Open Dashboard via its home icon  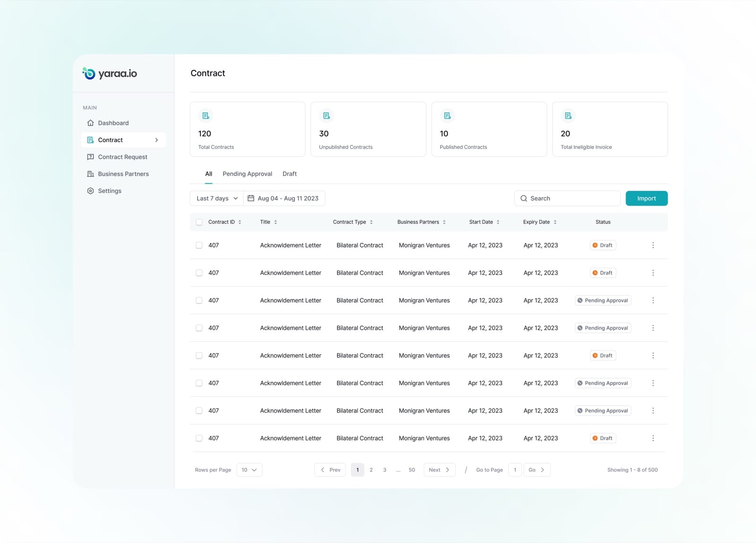click(x=90, y=123)
